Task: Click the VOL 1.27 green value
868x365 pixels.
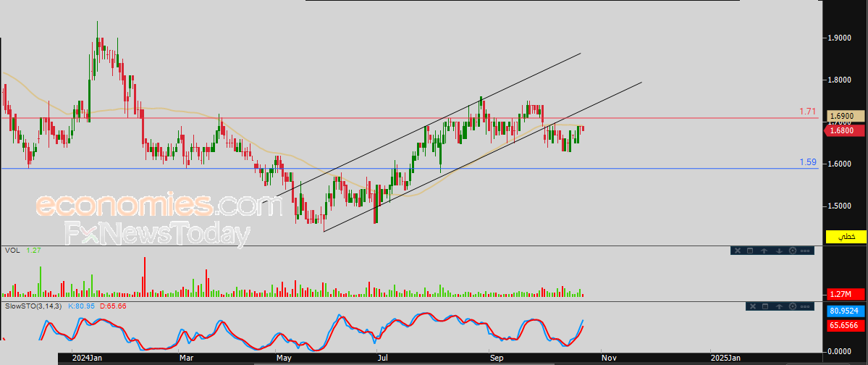Action: pos(34,251)
